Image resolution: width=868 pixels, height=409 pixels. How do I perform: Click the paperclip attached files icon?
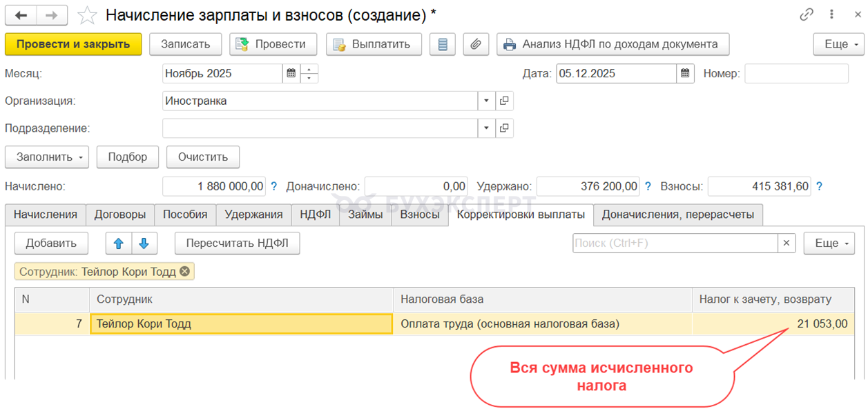[475, 44]
